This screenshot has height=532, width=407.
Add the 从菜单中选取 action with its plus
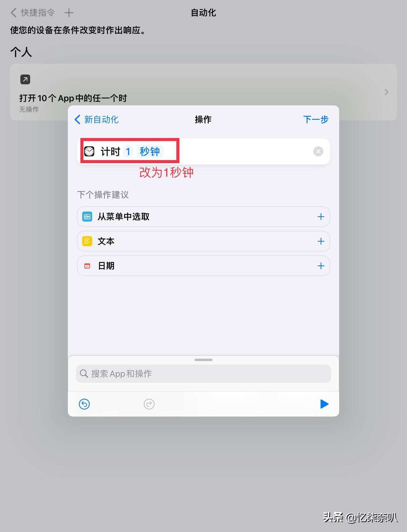(321, 217)
